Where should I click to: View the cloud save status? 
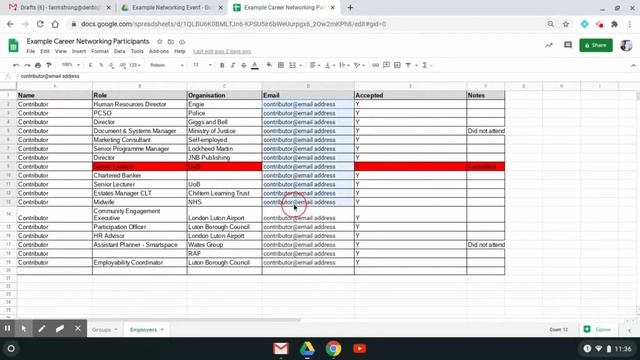pos(182,42)
